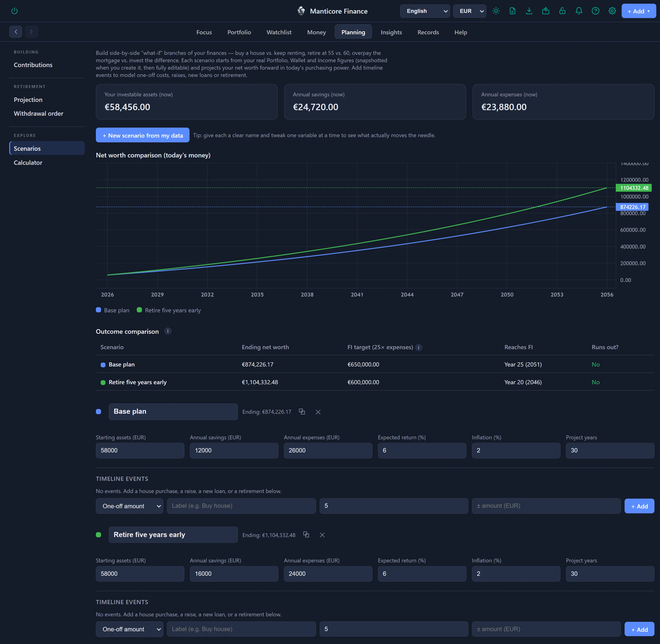The image size is (660, 644).
Task: Open the document report icon in header
Action: [x=513, y=11]
